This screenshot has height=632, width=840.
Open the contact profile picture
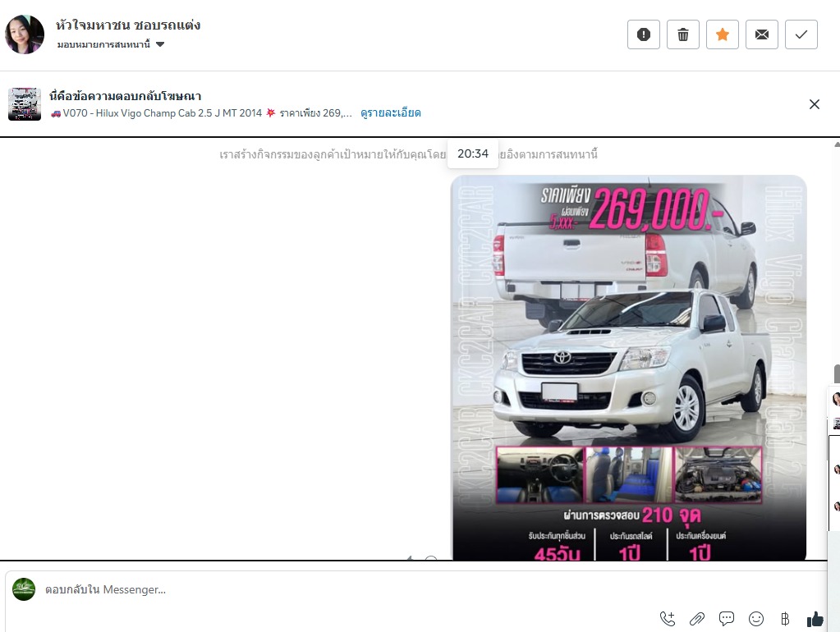[25, 34]
